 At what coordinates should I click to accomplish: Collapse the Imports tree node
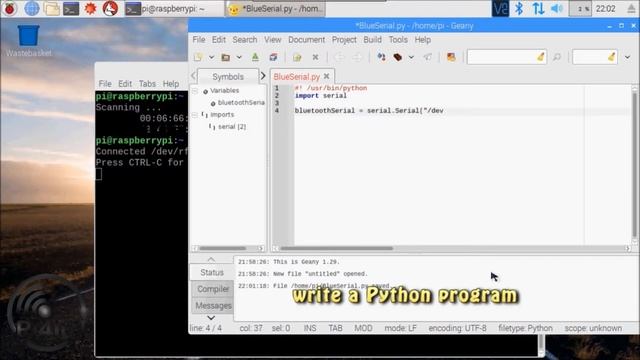click(x=195, y=115)
